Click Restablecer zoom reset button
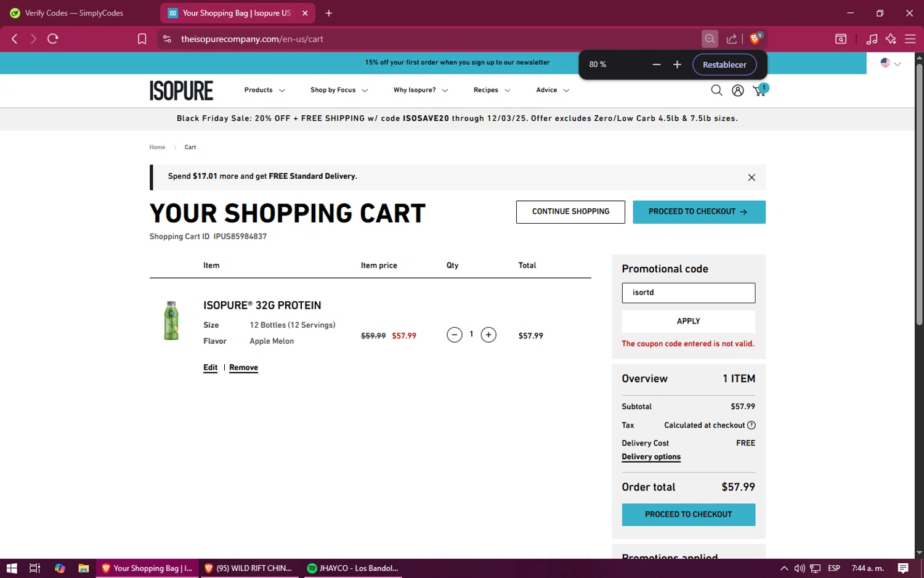Viewport: 924px width, 578px height. tap(724, 65)
